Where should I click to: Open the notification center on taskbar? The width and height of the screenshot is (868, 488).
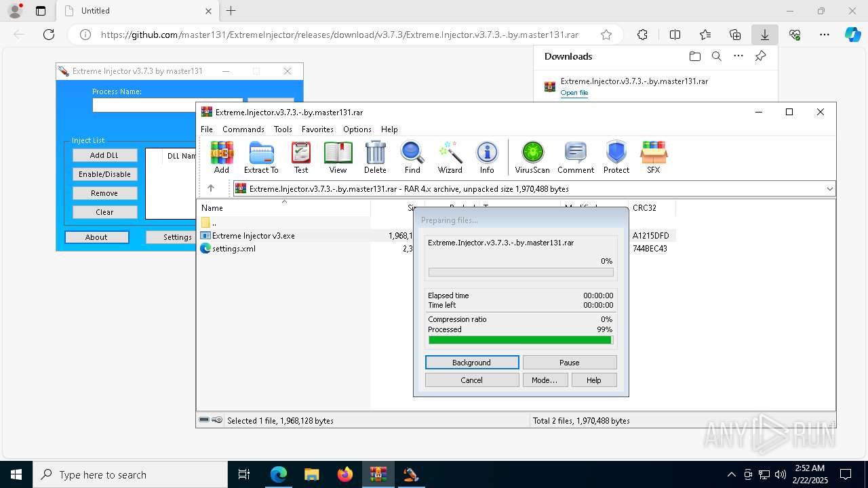point(846,474)
